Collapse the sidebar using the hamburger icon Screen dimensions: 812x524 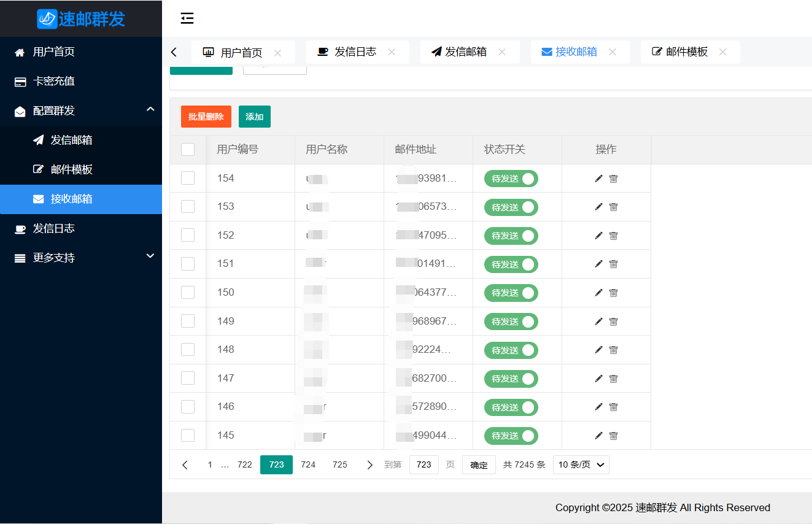(187, 18)
